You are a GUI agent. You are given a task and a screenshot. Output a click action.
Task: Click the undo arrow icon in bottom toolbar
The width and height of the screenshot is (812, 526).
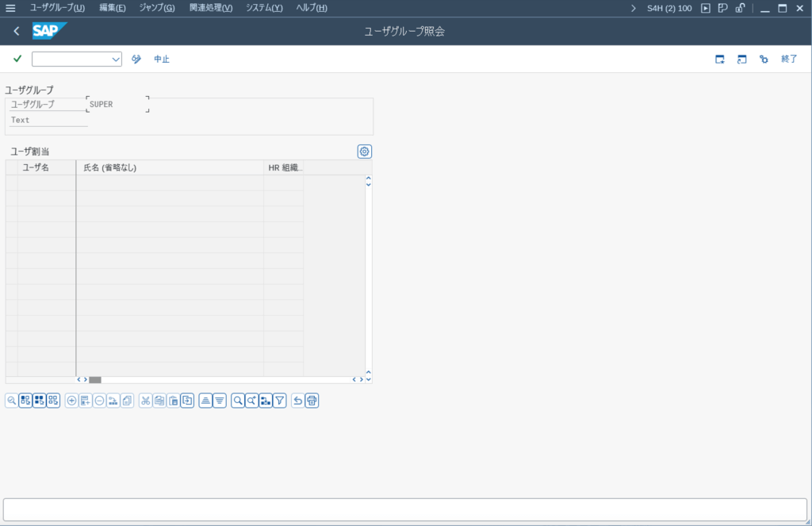click(x=298, y=401)
